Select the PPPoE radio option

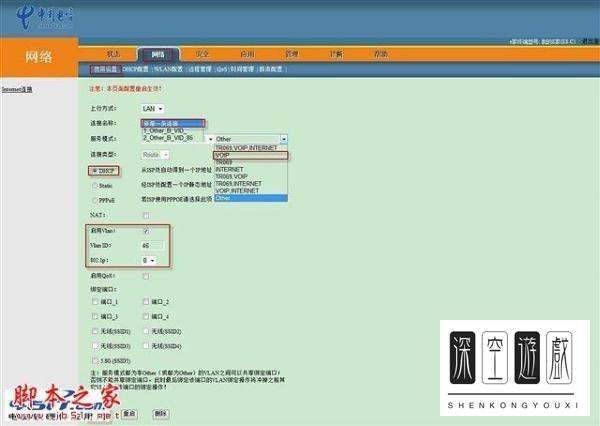click(95, 200)
